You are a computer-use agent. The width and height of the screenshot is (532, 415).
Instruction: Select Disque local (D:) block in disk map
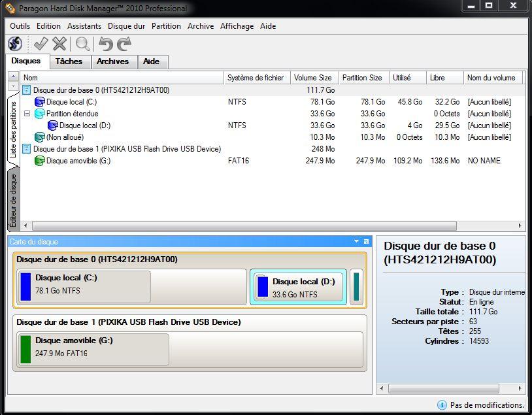pyautogui.click(x=299, y=287)
